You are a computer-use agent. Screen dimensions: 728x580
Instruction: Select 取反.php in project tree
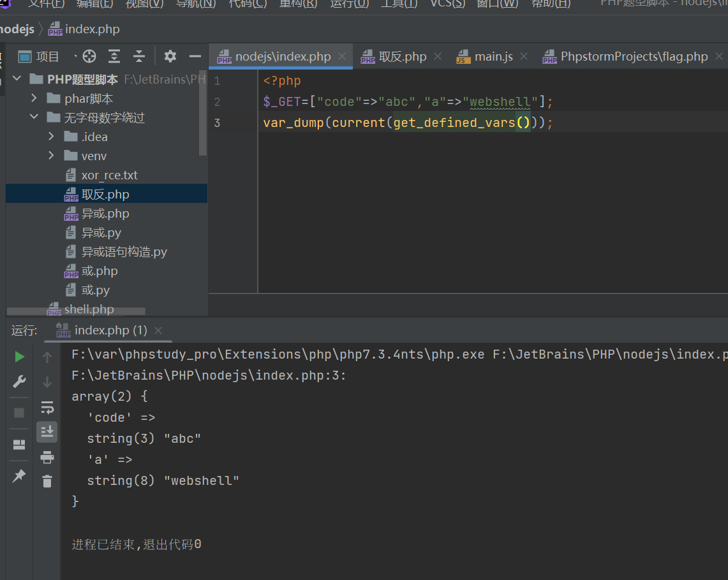click(107, 194)
